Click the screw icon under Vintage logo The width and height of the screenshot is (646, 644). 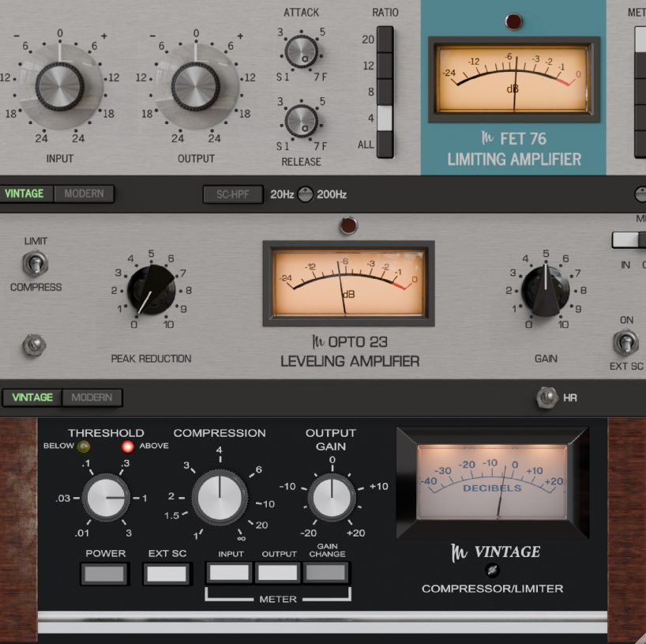(x=492, y=571)
